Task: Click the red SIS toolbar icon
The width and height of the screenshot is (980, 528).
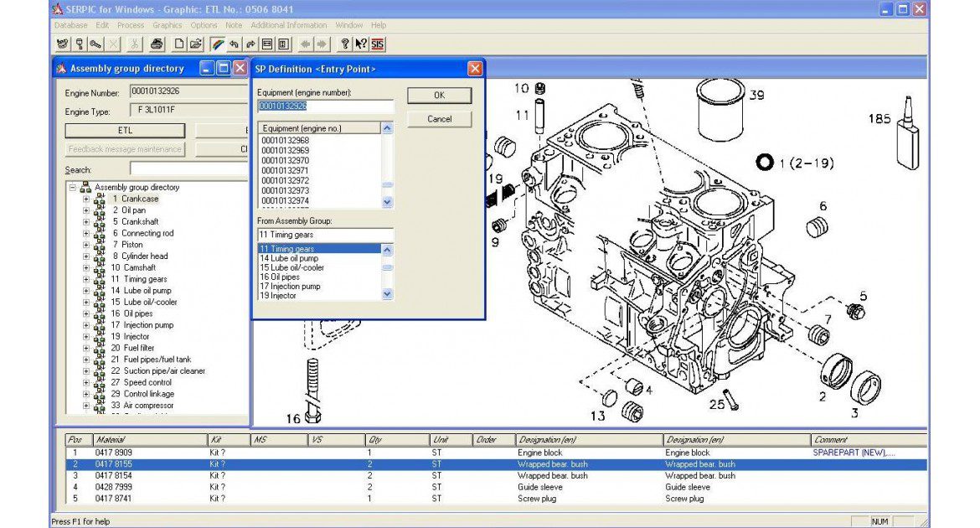Action: coord(378,44)
